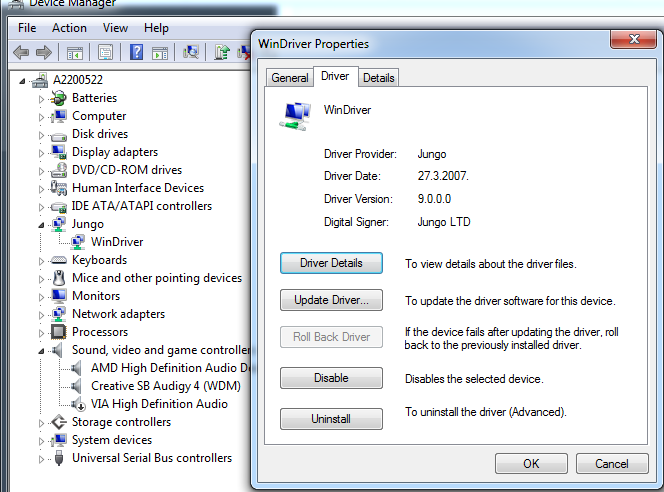Close the WinDriver Properties dialog

634,39
